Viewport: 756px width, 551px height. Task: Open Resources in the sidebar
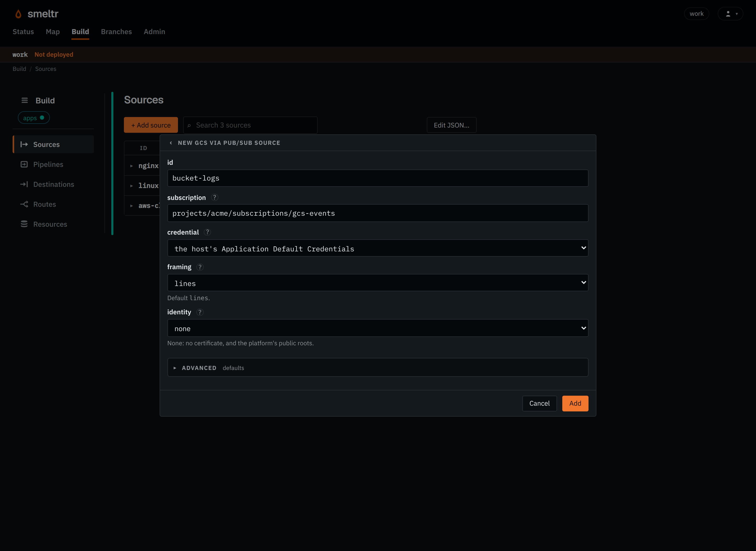(53, 225)
